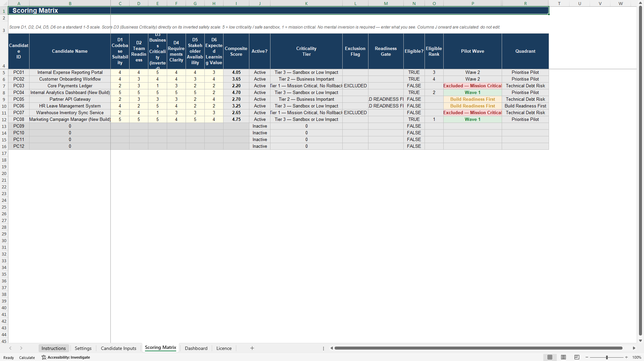Image resolution: width=644 pixels, height=361 pixels.
Task: Select row 5 header
Action: tap(4, 73)
